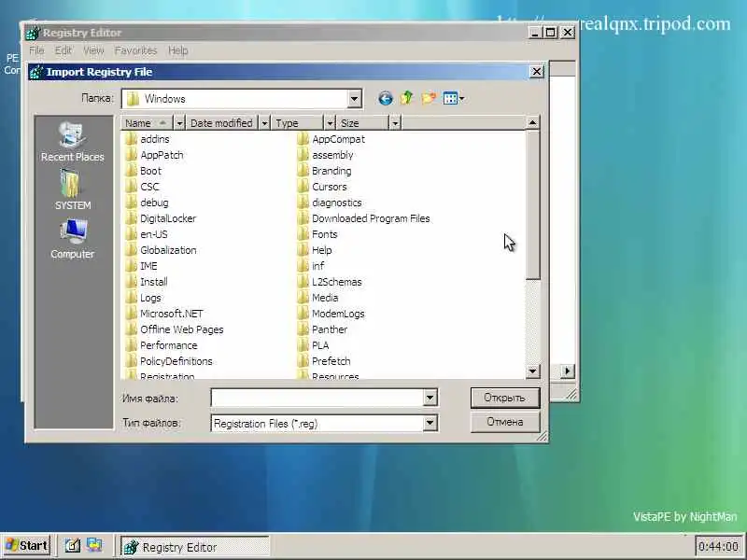Open SYSTEM folder in the places bar
Image resolution: width=747 pixels, height=560 pixels.
click(73, 190)
